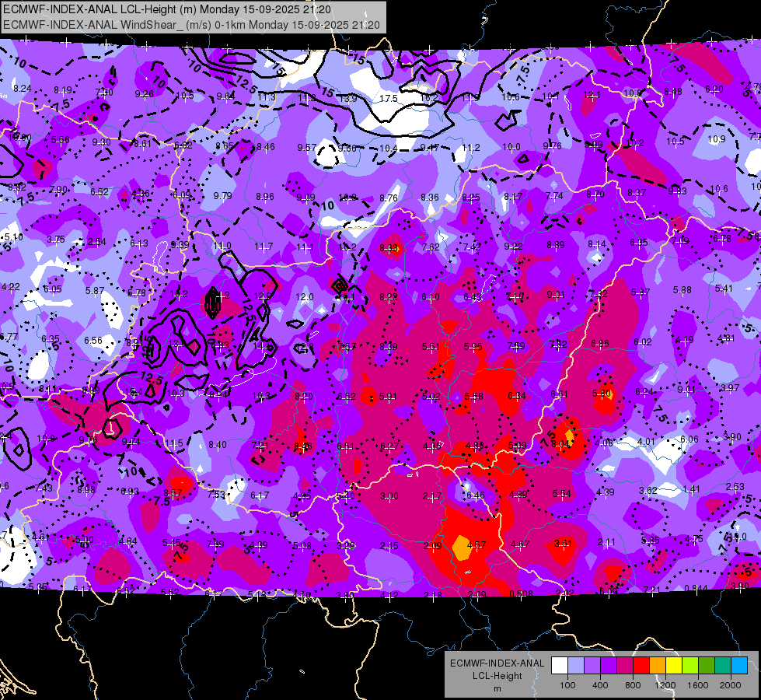Click the legend label ECMWF-INDEX-ANAL

(x=497, y=663)
